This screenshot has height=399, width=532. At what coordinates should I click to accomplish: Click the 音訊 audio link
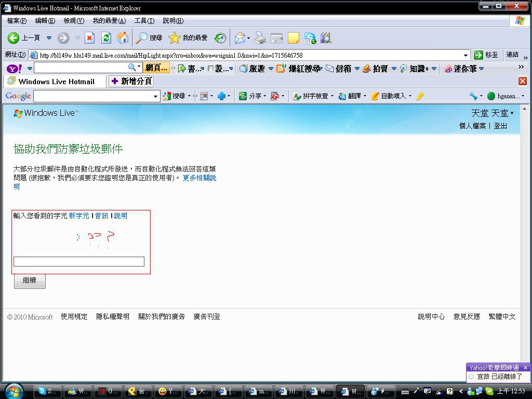[102, 216]
